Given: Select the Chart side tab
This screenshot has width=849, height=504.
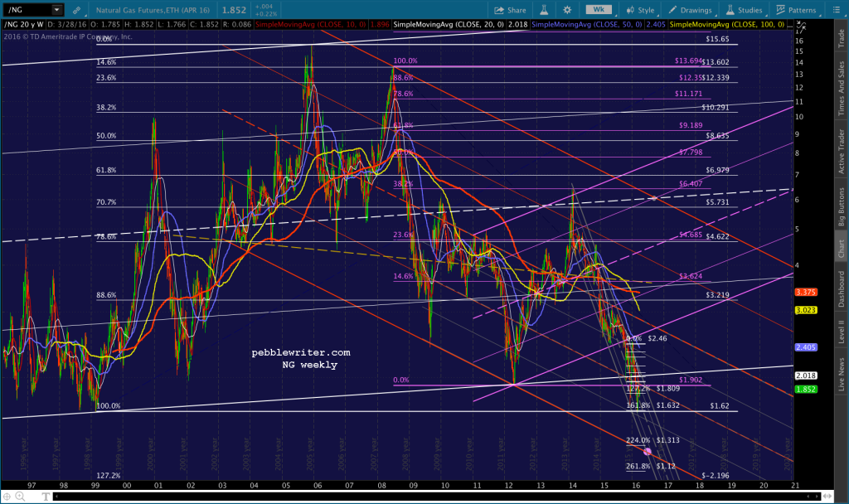Looking at the screenshot, I should pos(841,249).
